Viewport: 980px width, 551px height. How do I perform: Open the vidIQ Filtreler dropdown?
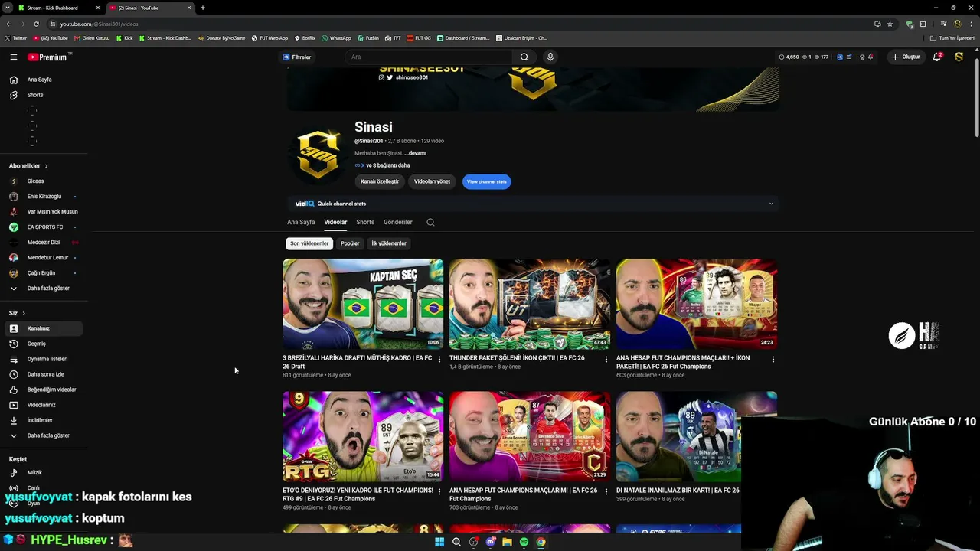(x=297, y=57)
